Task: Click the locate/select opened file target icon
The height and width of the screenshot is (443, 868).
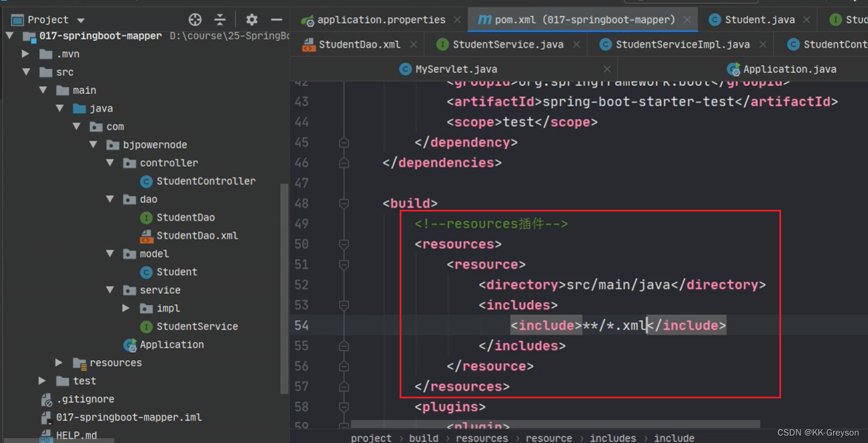Action: [x=195, y=19]
